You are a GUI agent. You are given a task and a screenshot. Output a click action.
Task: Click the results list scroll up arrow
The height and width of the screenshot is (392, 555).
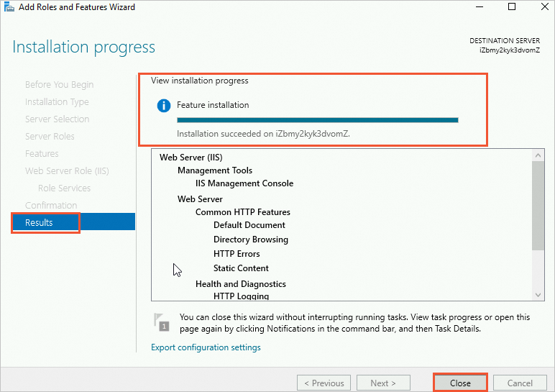[x=538, y=155]
